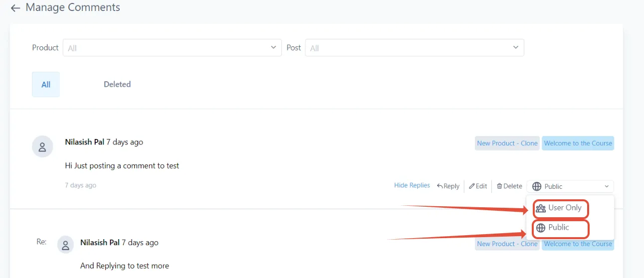Click Hide Replies link
The height and width of the screenshot is (278, 644).
[x=412, y=185]
